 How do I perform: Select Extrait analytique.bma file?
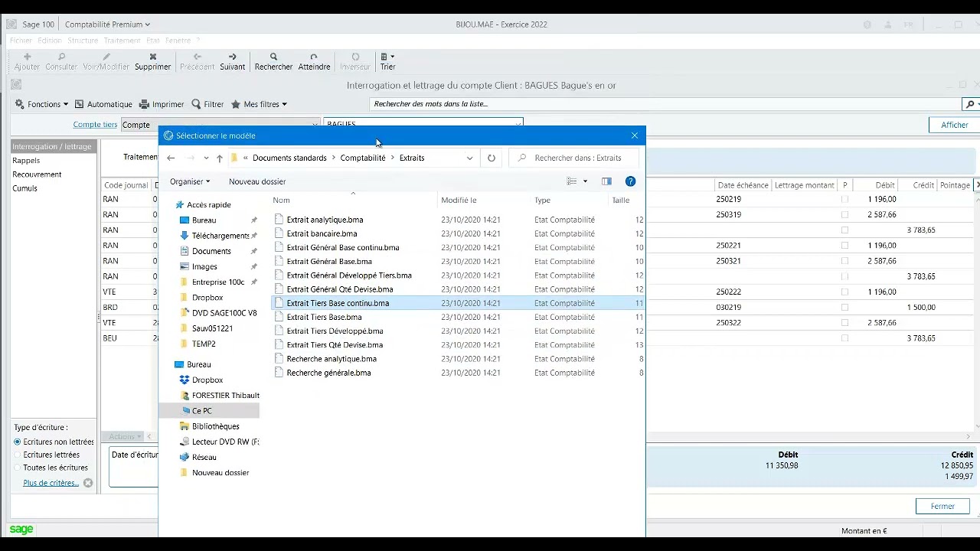325,220
